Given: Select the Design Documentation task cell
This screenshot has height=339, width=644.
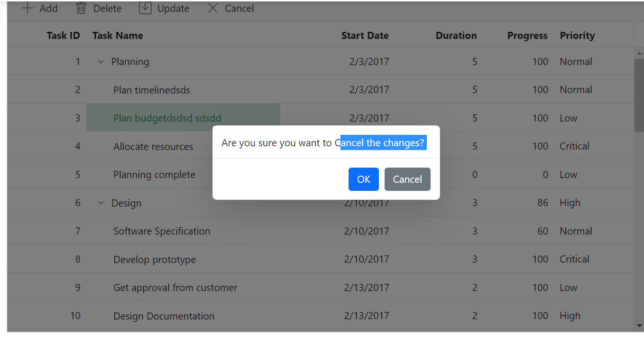Looking at the screenshot, I should tap(164, 316).
